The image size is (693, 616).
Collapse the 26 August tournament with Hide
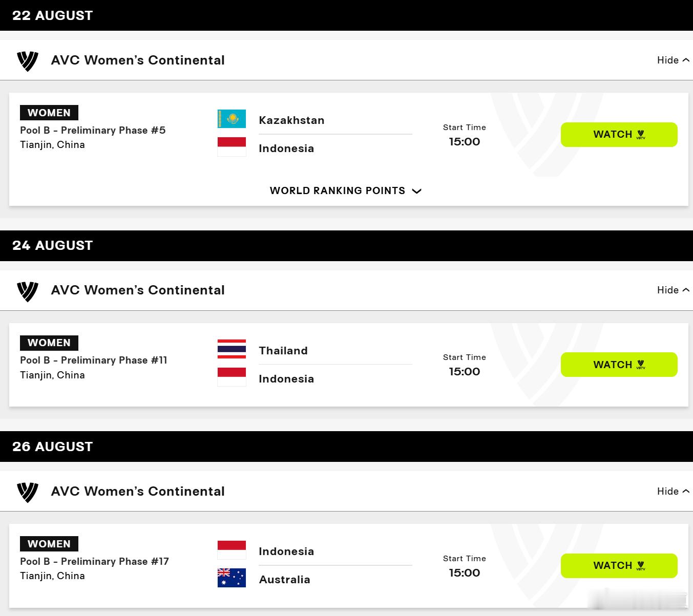[673, 491]
